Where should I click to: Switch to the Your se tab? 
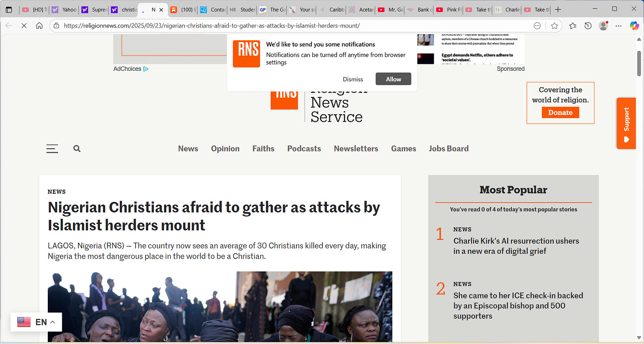coord(301,9)
